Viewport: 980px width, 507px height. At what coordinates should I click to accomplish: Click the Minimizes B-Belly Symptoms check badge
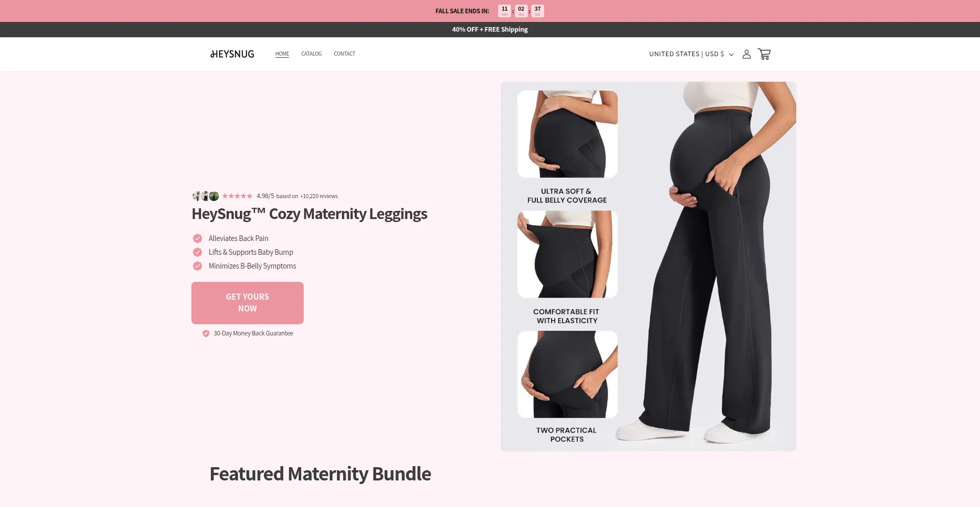(x=198, y=266)
